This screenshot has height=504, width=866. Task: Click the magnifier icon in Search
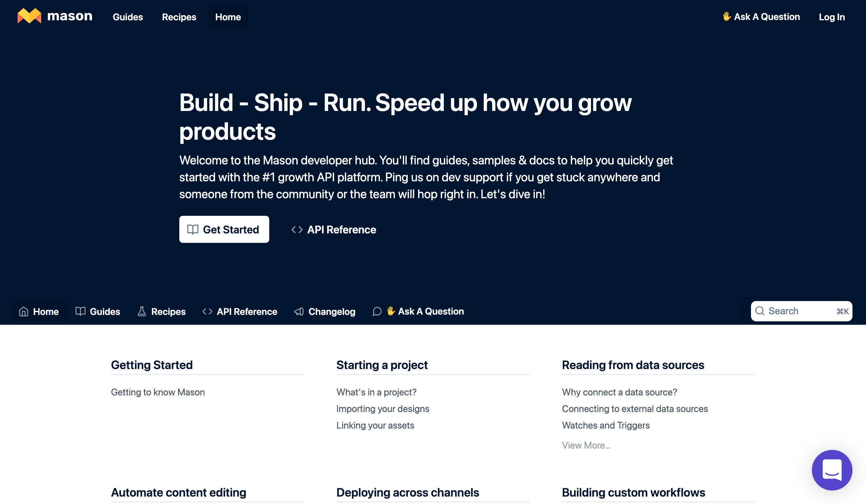[x=760, y=311]
